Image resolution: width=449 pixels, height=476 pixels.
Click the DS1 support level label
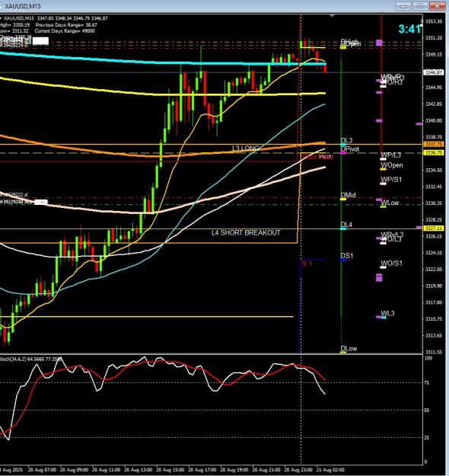click(x=347, y=256)
